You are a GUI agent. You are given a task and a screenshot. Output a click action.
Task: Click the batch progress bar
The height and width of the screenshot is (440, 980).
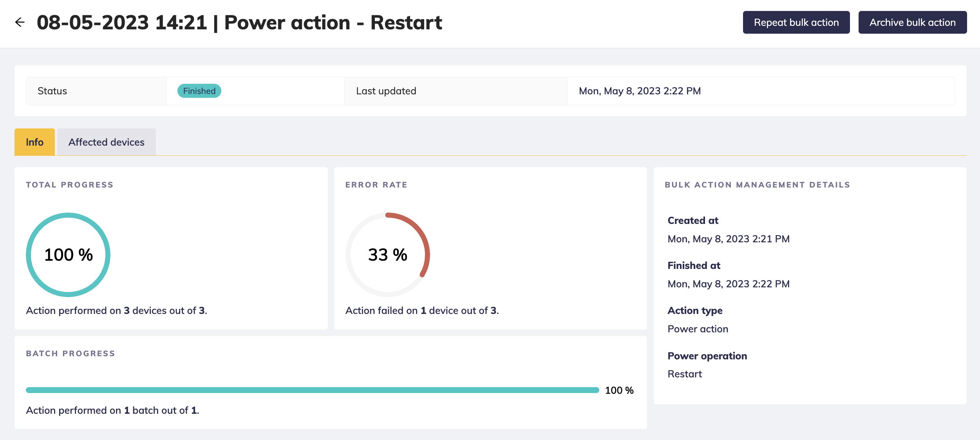[x=312, y=390]
